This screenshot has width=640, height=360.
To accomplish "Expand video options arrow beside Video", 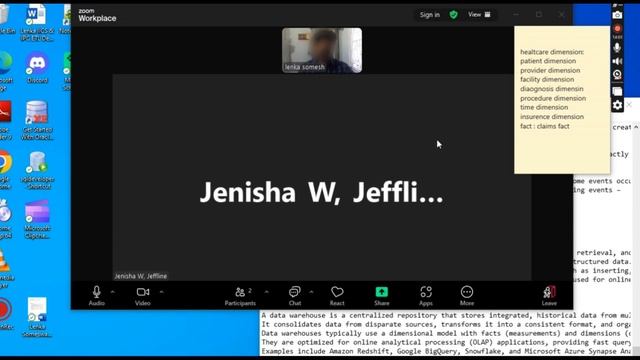I will click(x=162, y=292).
